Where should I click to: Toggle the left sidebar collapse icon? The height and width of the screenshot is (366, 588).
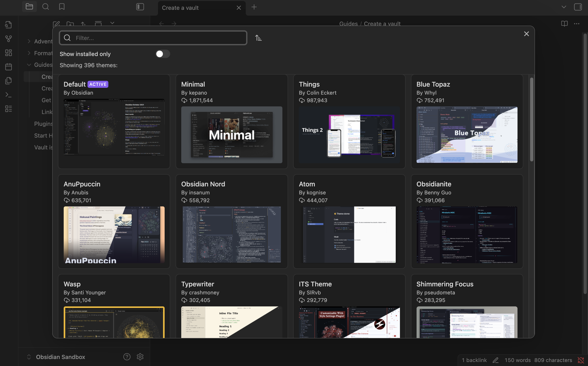point(140,7)
